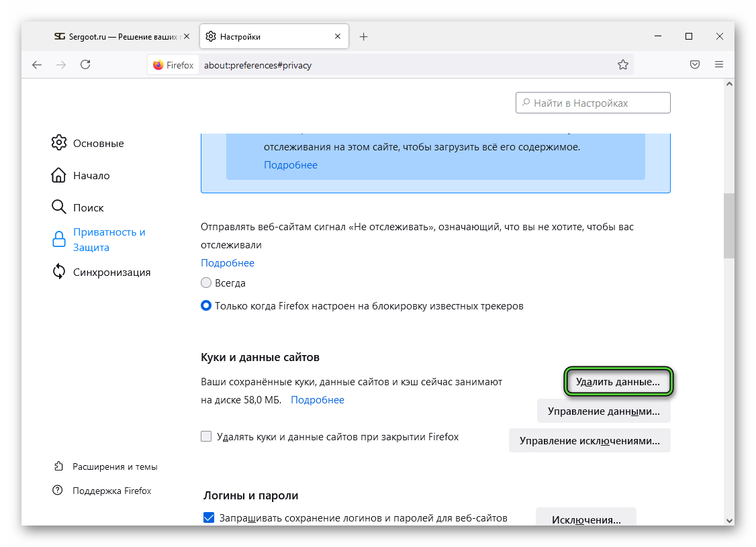This screenshot has height=547, width=756.
Task: Open Подробнее link next to 58,0 МБ
Action: pos(318,399)
